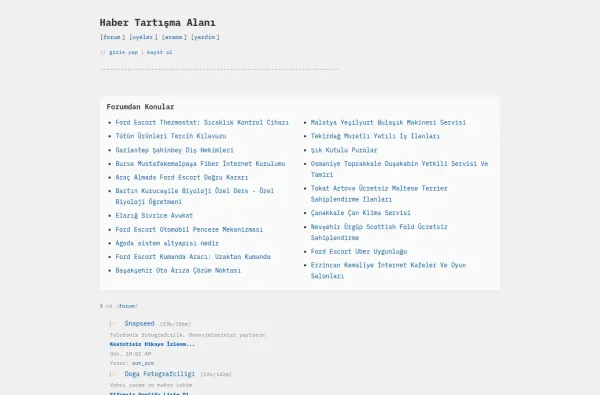Open the [arama] navigation item
Image resolution: width=600 pixels, height=395 pixels.
pos(174,37)
